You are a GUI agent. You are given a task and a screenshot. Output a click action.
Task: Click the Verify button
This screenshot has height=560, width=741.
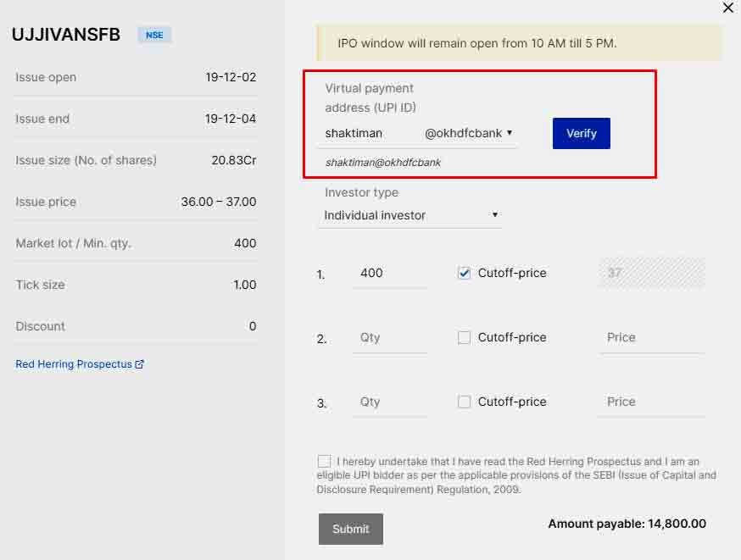pyautogui.click(x=582, y=134)
